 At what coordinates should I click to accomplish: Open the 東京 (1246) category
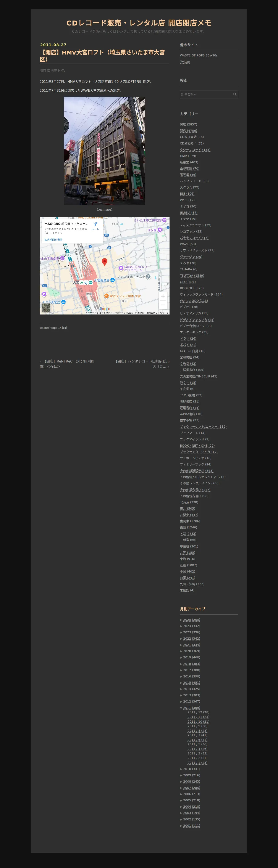point(189,527)
